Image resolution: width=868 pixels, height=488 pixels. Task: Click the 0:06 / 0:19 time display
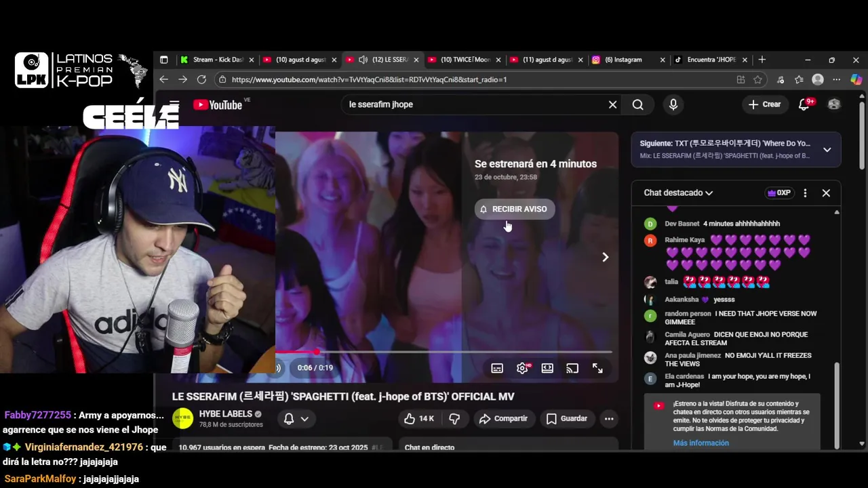click(315, 368)
